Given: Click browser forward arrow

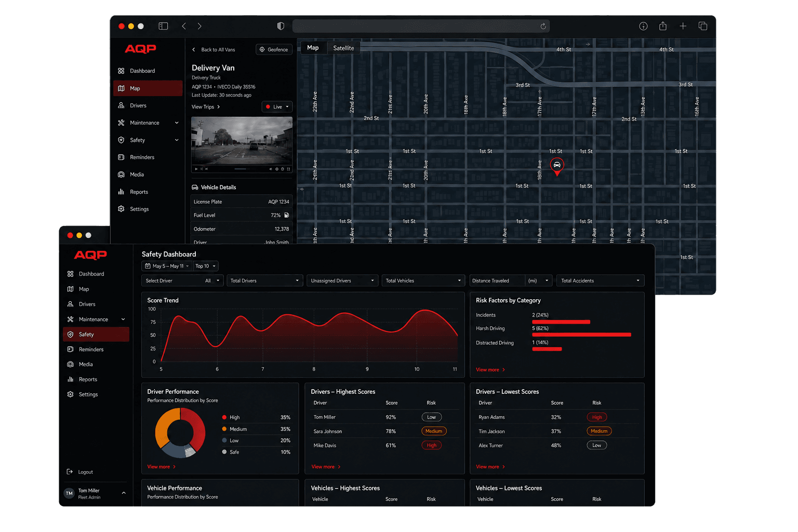Looking at the screenshot, I should (x=199, y=26).
